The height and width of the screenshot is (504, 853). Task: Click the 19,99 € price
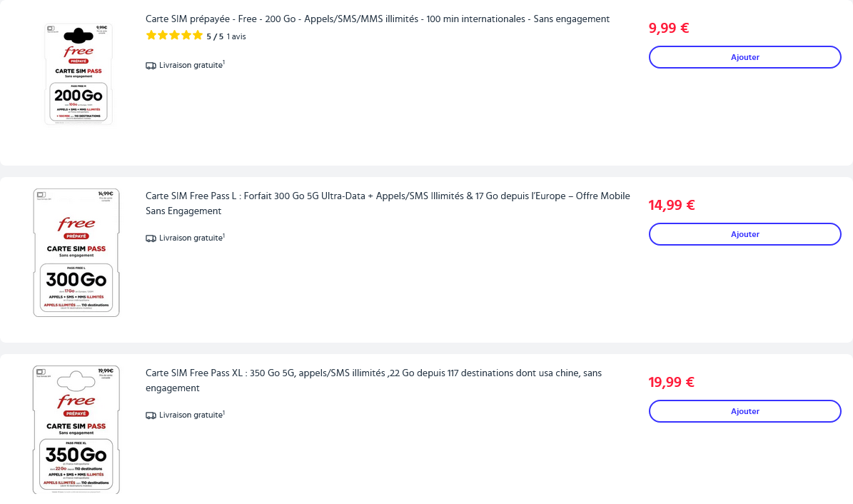672,383
